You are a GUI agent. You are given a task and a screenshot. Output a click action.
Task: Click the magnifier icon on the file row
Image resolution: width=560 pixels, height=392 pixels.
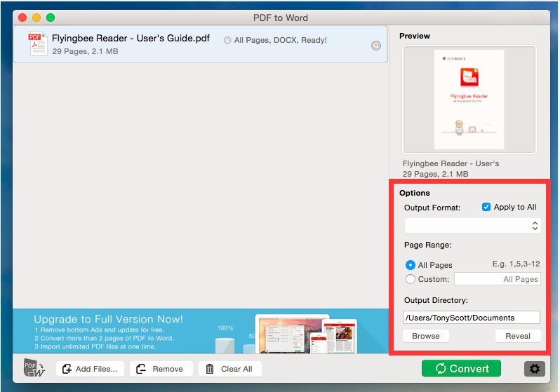coord(375,46)
